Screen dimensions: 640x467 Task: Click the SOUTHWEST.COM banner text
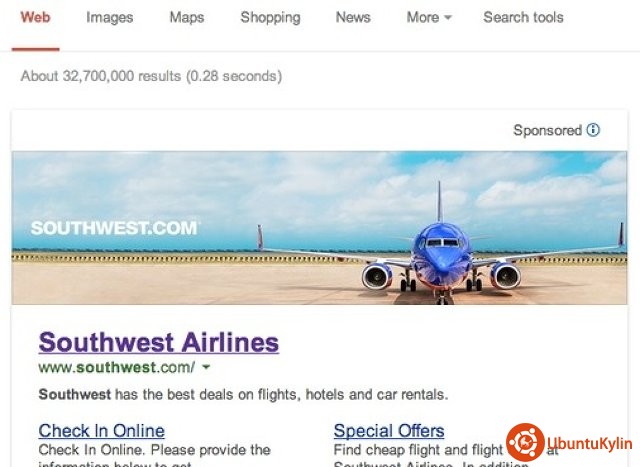tap(115, 228)
